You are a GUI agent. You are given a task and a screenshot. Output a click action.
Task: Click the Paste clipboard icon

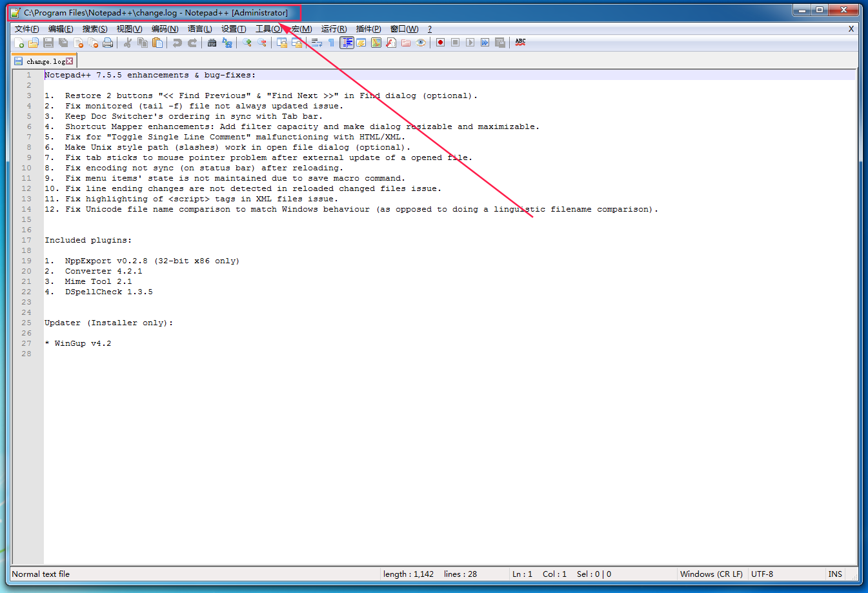tap(157, 43)
